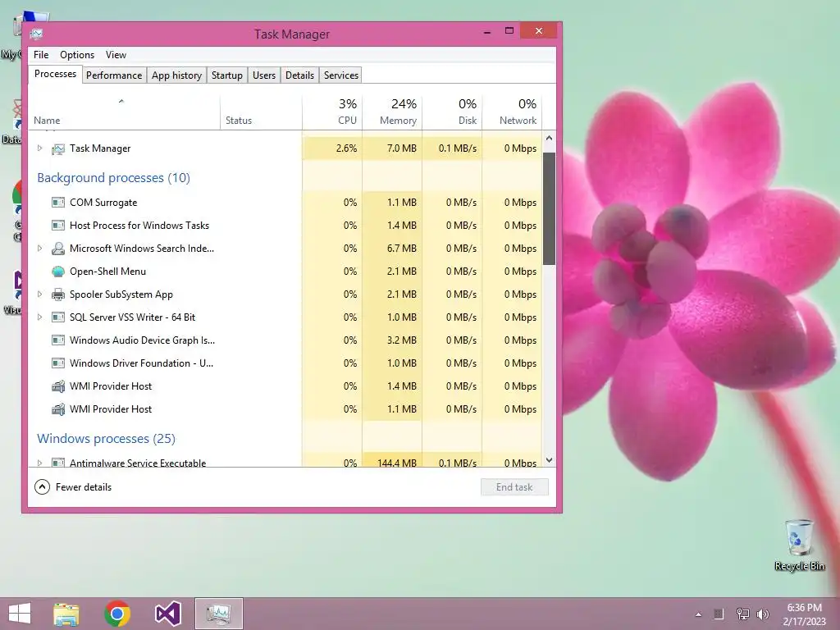
Task: Sort by the Status column header
Action: point(261,112)
